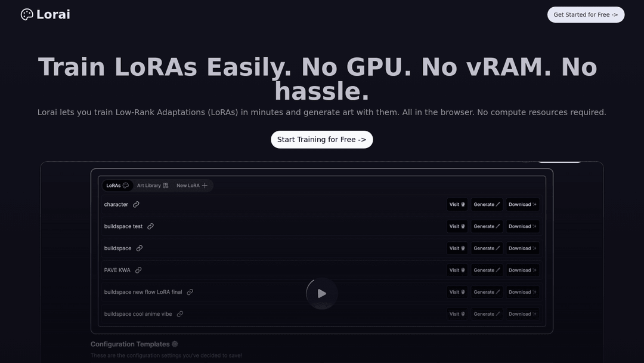644x363 pixels.
Task: Click buildspace cool anime vibe name
Action: click(138, 314)
